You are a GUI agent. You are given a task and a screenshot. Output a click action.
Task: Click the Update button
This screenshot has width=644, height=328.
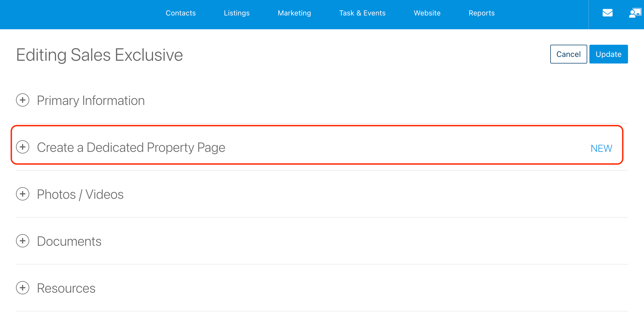tap(608, 54)
